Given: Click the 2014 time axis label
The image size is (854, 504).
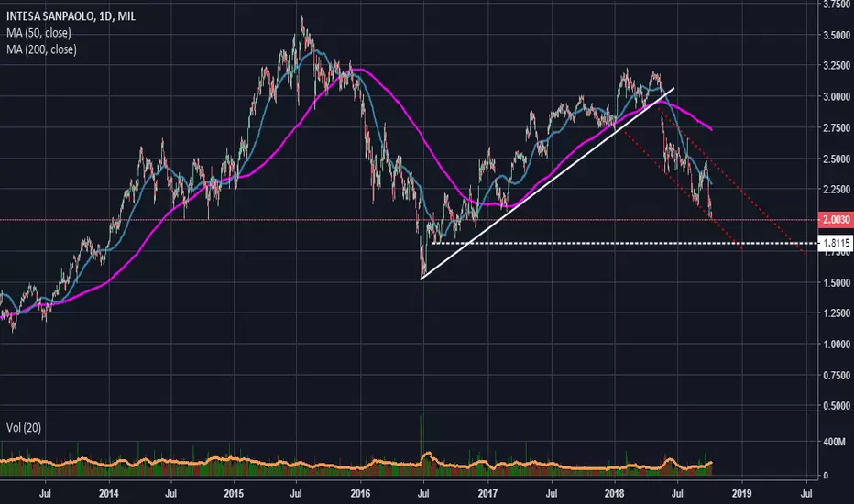Looking at the screenshot, I should click(108, 494).
